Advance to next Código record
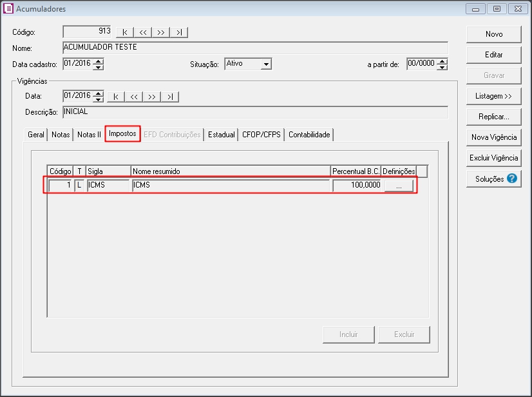Viewport: 532px width, 397px height. (x=161, y=32)
